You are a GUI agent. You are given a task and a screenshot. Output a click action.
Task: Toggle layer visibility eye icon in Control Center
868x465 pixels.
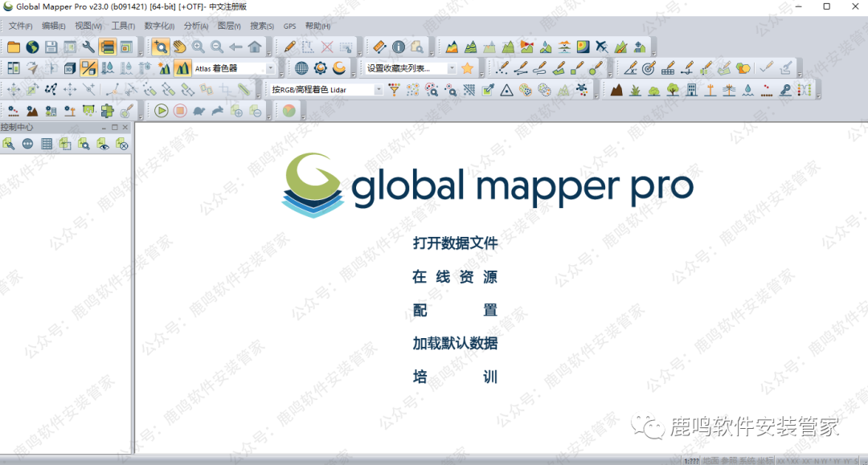[103, 144]
